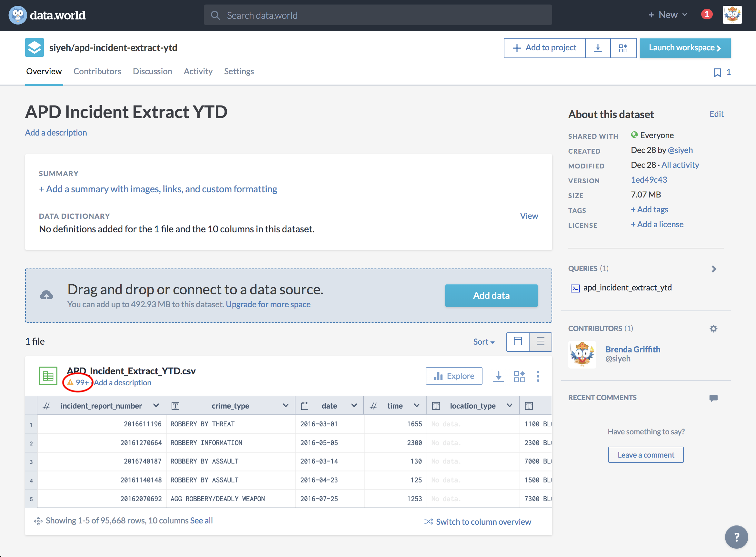
Task: Click the search input field on data.world
Action: coord(377,15)
